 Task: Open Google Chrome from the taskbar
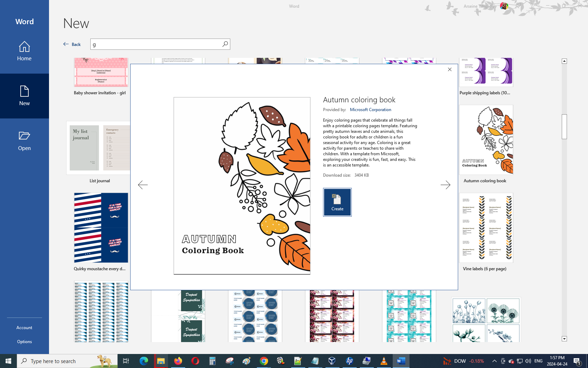tap(264, 361)
